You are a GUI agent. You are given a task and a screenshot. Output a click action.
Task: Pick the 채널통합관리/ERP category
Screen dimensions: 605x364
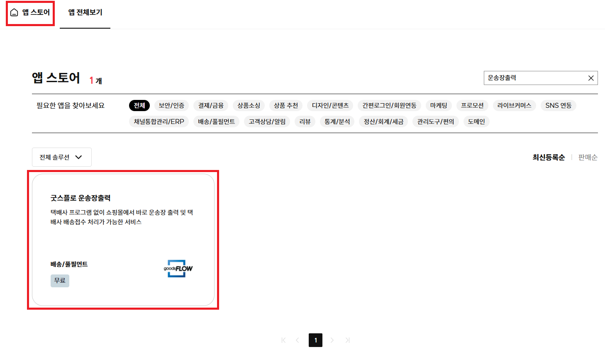point(159,121)
